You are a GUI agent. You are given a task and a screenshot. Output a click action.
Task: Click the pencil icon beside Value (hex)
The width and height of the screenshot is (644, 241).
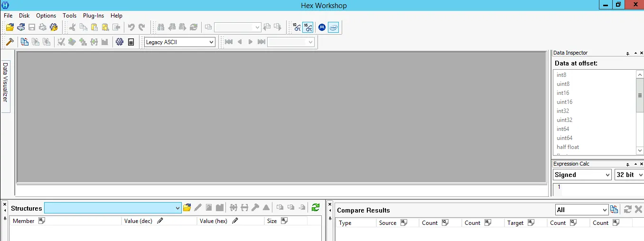click(235, 221)
